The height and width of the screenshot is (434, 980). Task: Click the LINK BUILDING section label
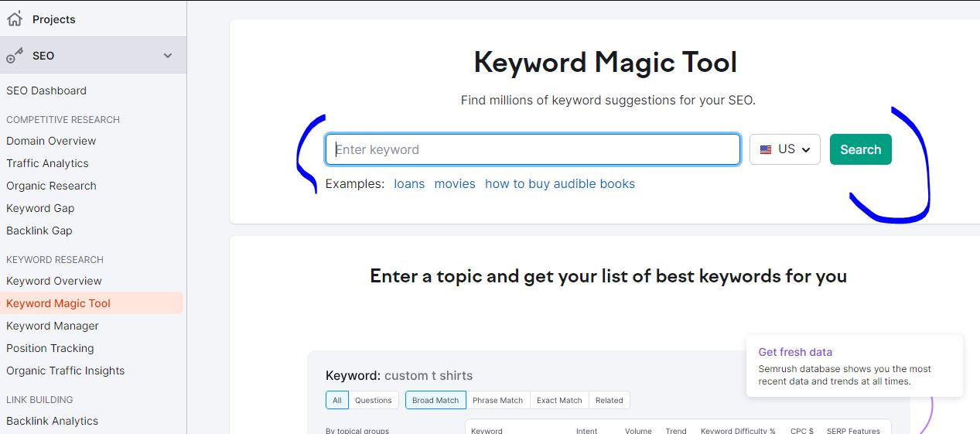point(39,400)
